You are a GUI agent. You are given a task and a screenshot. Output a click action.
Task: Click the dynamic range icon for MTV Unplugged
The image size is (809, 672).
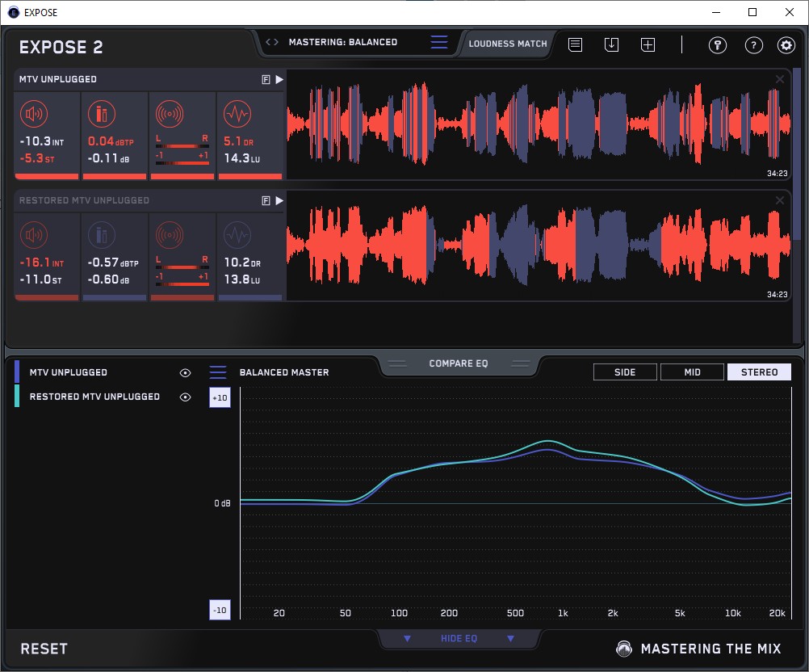[237, 114]
